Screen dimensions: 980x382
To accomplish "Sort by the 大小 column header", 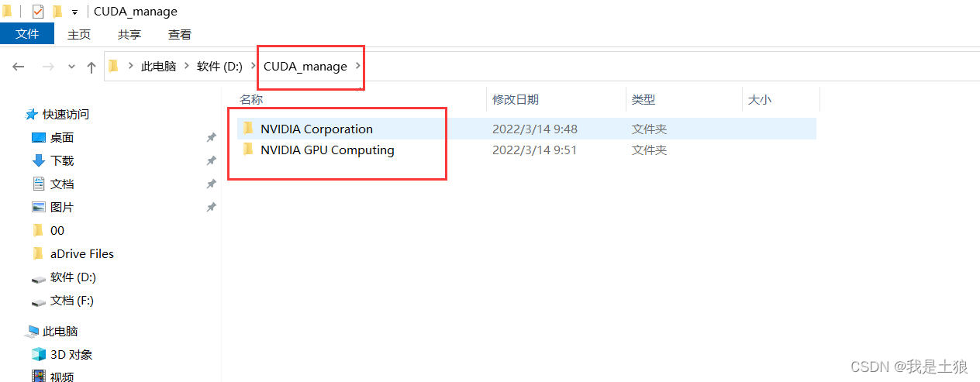I will (x=759, y=99).
